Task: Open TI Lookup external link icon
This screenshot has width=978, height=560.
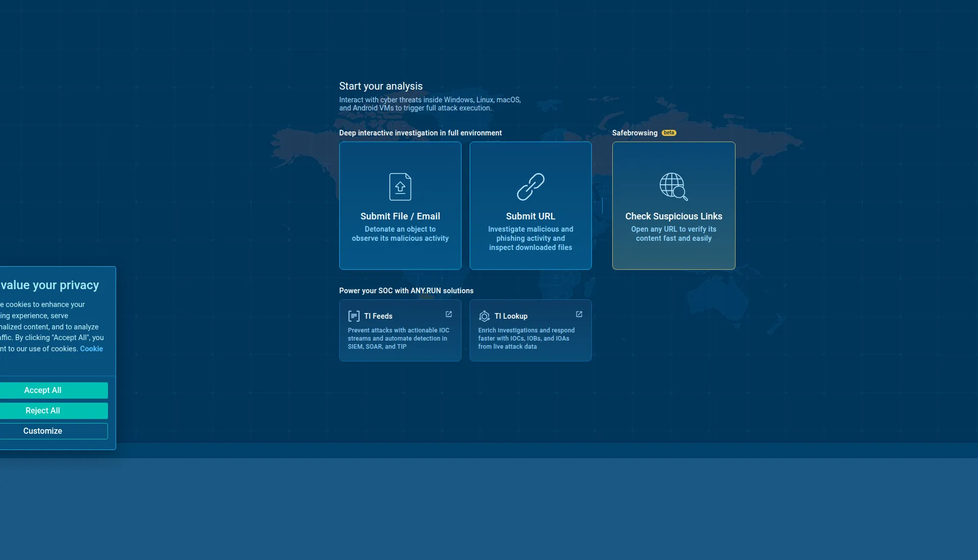Action: point(579,315)
